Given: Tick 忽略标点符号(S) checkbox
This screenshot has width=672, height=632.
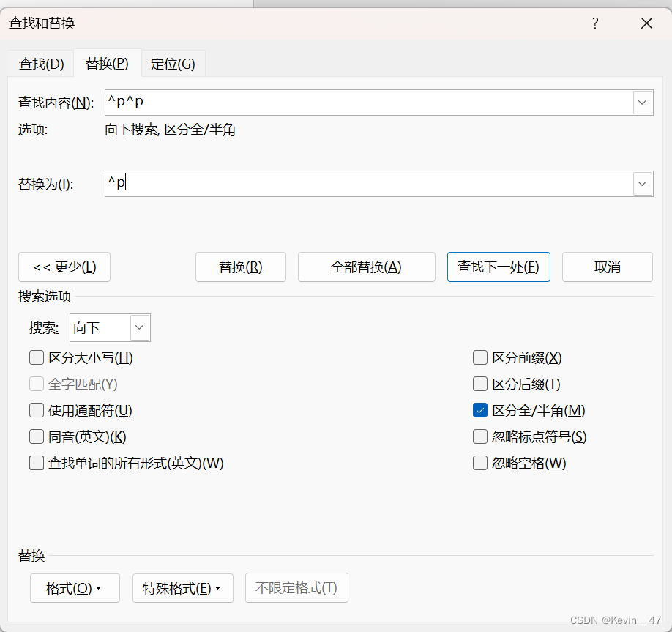Looking at the screenshot, I should [x=480, y=437].
